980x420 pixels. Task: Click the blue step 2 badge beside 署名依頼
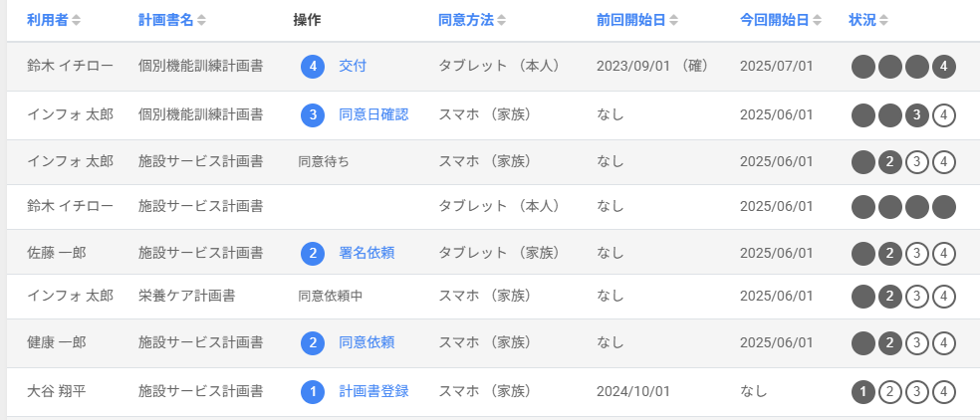(x=313, y=253)
